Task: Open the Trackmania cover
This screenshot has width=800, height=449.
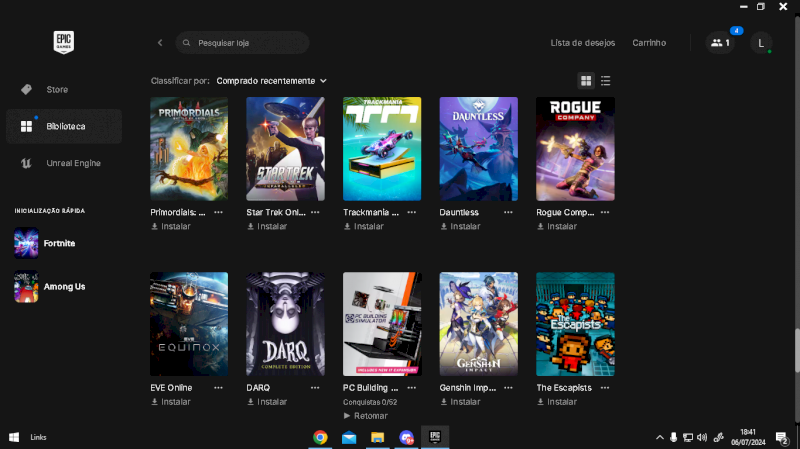Action: [382, 148]
